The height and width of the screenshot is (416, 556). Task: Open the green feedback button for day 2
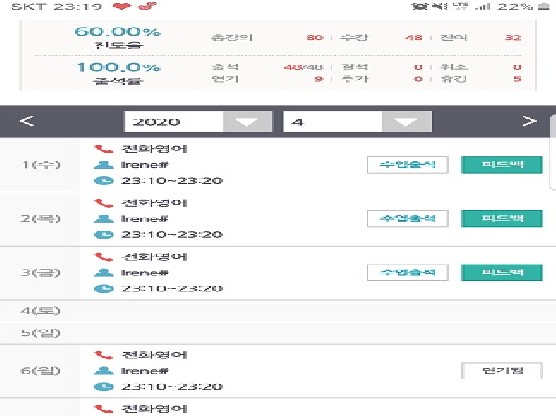pos(502,218)
